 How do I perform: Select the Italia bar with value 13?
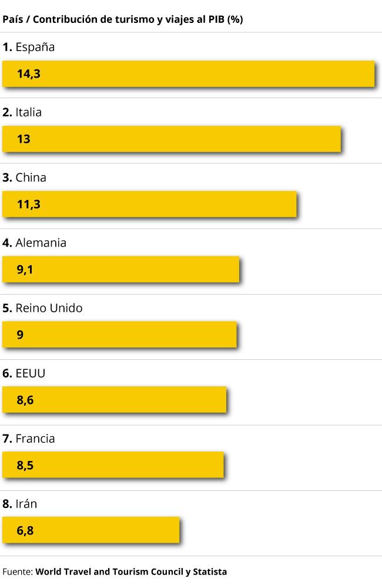pos(172,139)
